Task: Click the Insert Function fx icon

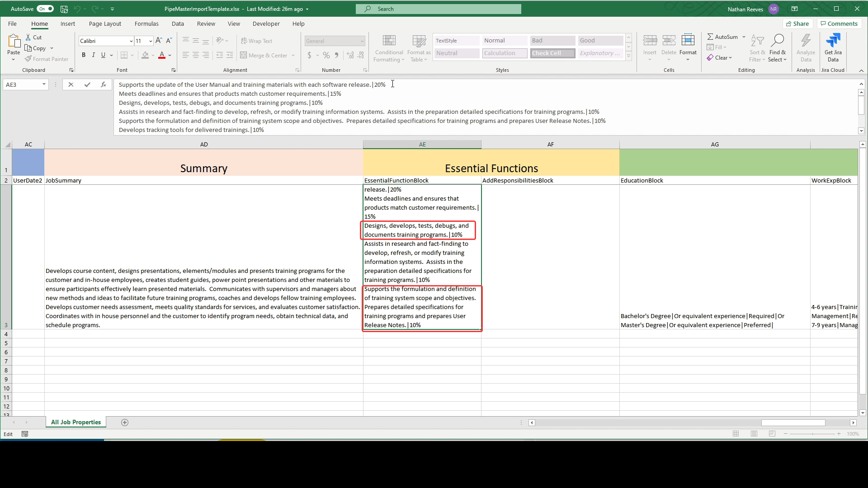Action: (x=104, y=84)
